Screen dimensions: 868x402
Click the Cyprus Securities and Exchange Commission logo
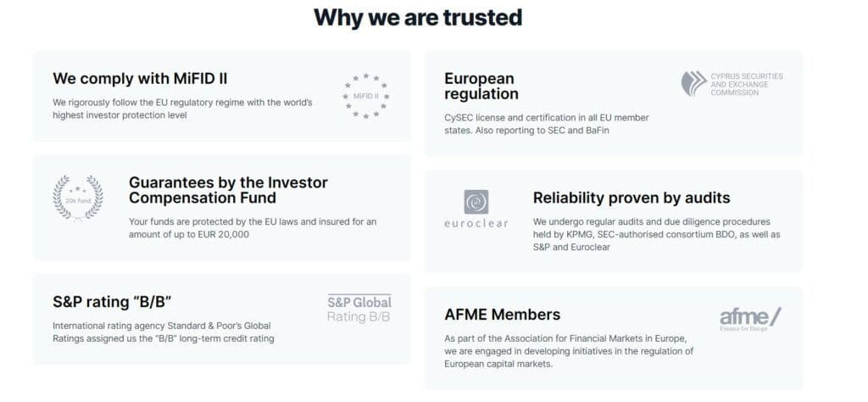pyautogui.click(x=732, y=83)
